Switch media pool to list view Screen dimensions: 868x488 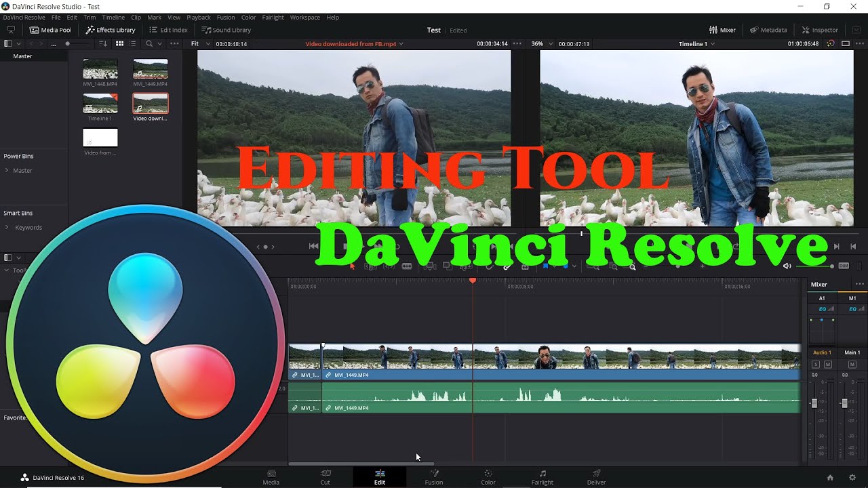[132, 43]
